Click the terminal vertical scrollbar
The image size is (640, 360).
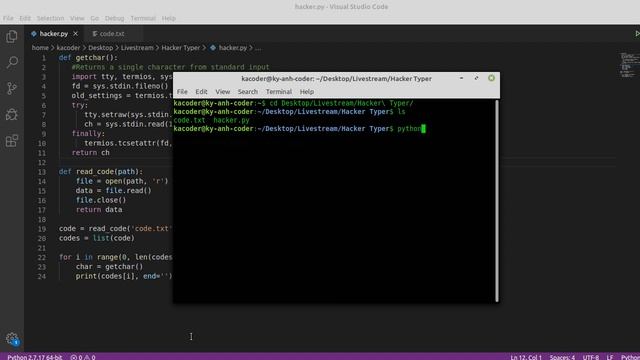point(497,201)
